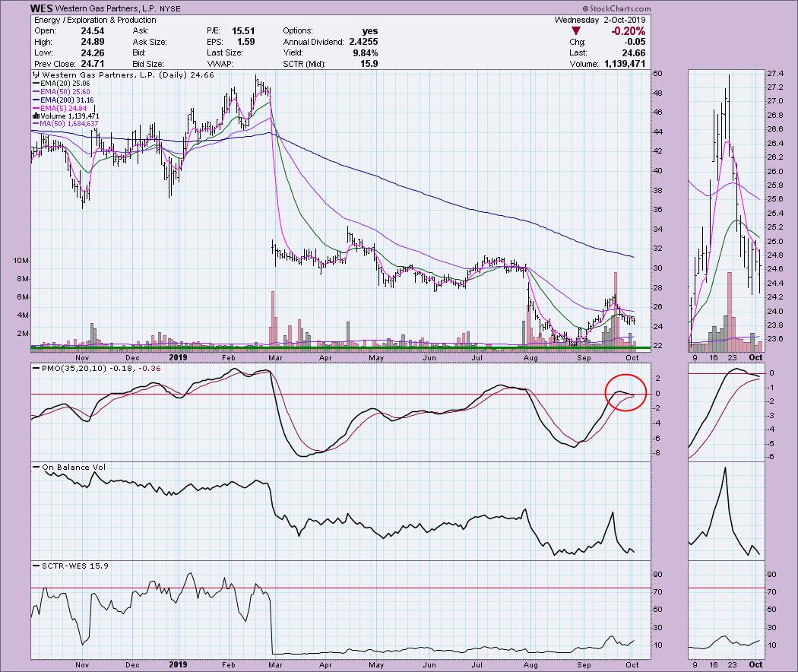The height and width of the screenshot is (672, 798).
Task: Click the StockCharts.com label
Action: point(616,8)
